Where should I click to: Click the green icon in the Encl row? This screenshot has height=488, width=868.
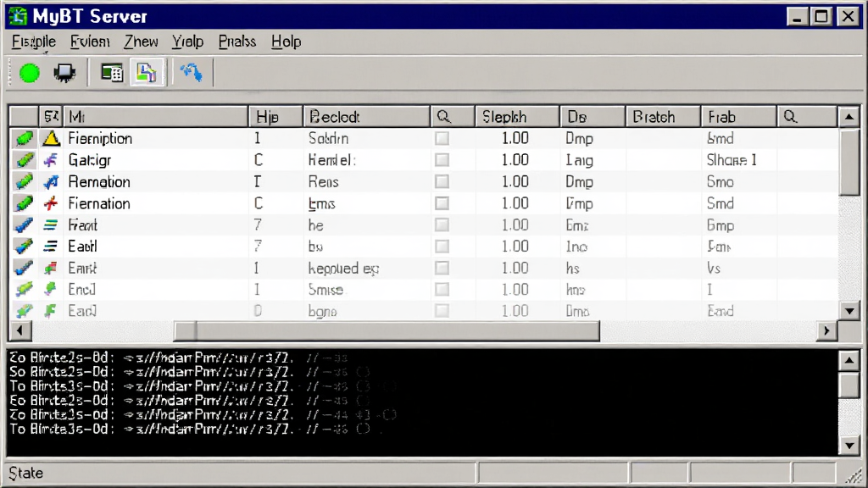point(50,290)
